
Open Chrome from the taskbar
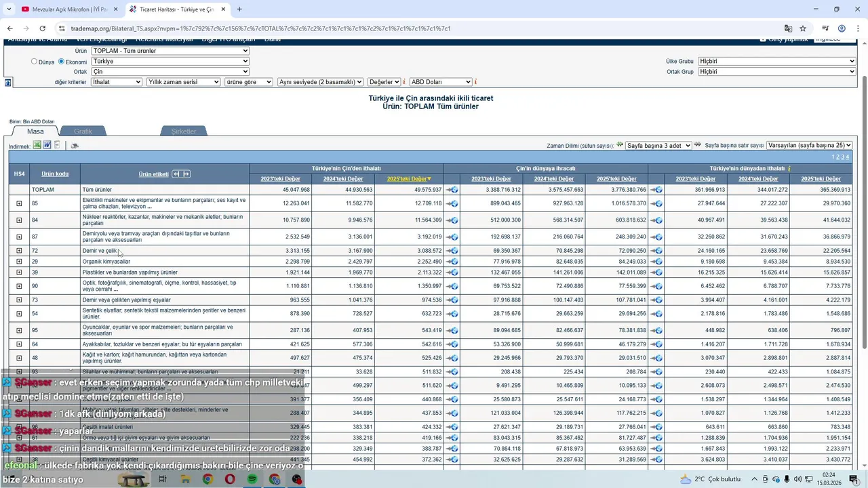(208, 479)
